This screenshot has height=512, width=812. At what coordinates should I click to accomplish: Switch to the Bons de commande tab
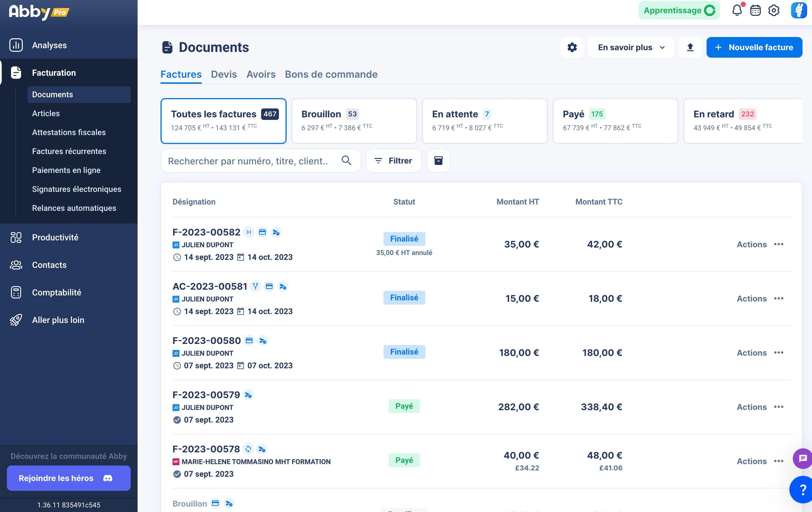[x=331, y=74]
